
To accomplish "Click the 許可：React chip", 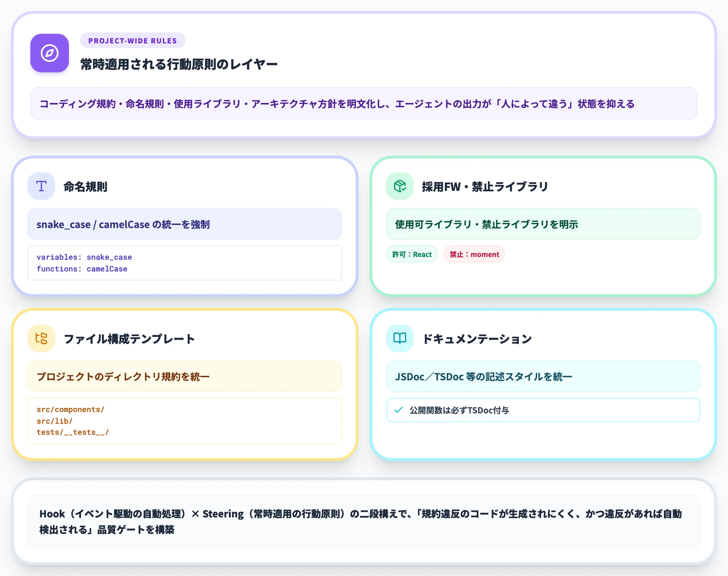I will pyautogui.click(x=412, y=254).
